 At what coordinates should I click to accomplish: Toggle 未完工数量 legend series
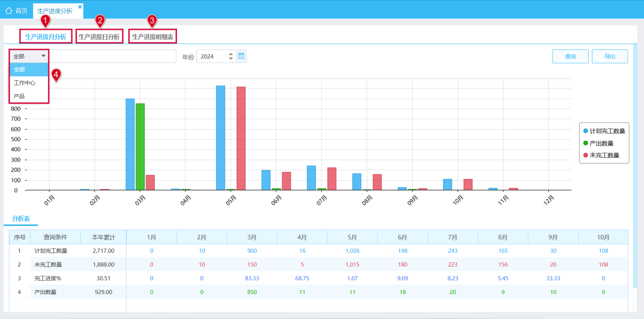click(x=601, y=155)
